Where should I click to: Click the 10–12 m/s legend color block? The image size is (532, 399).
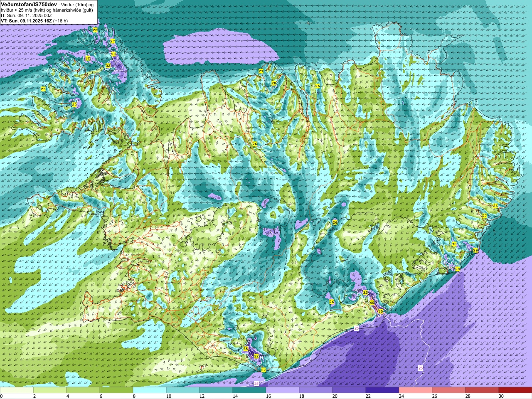coord(183,390)
